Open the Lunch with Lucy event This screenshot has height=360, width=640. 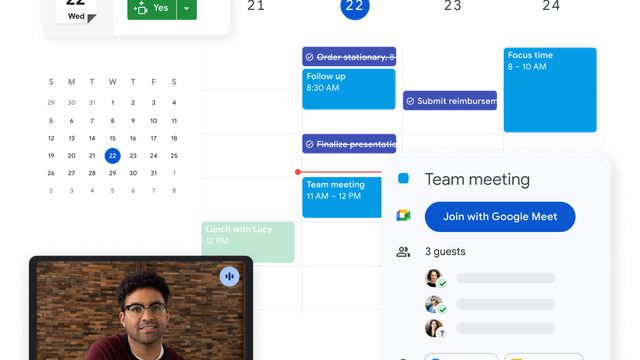248,242
